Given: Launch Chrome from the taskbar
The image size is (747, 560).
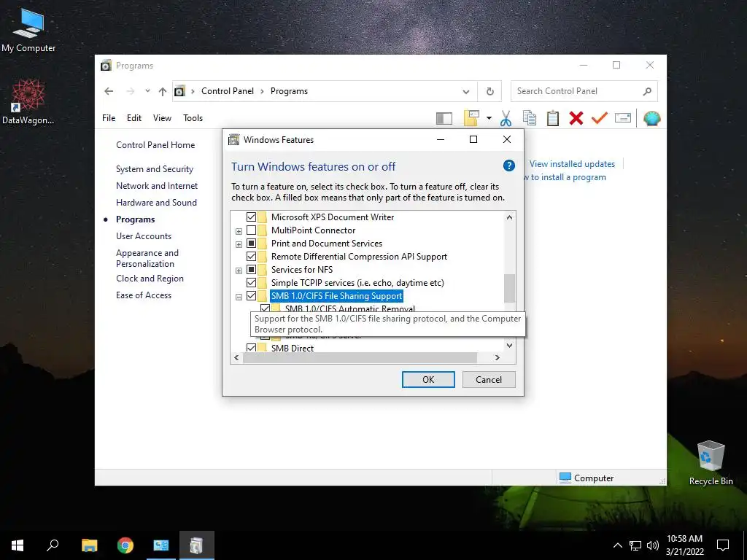Looking at the screenshot, I should pyautogui.click(x=125, y=545).
